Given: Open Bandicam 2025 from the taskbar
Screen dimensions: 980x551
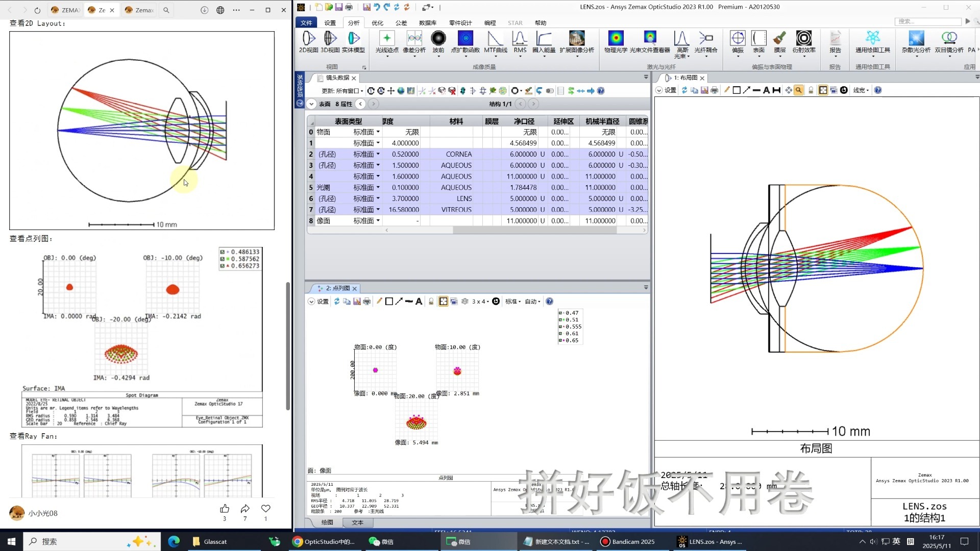Looking at the screenshot, I should tap(628, 542).
